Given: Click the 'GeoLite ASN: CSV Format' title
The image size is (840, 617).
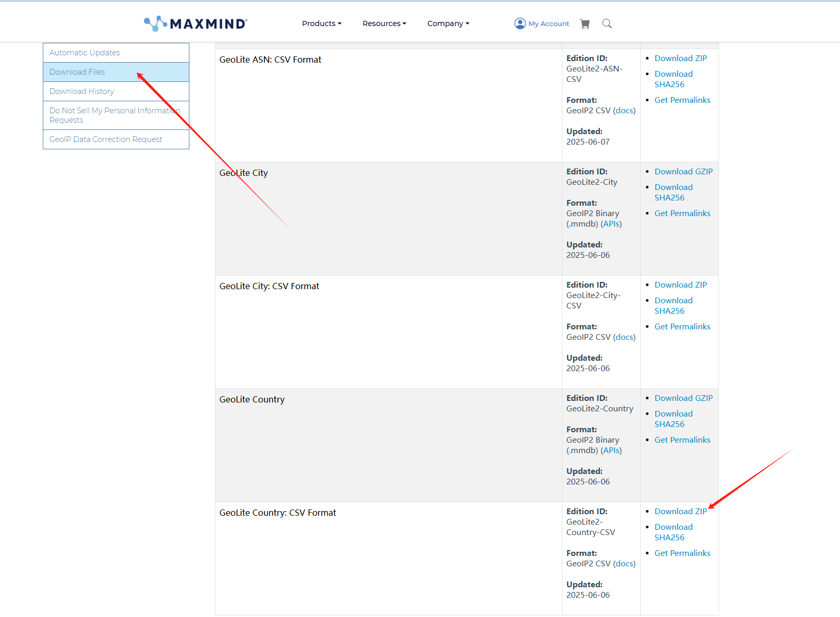Looking at the screenshot, I should click(270, 60).
